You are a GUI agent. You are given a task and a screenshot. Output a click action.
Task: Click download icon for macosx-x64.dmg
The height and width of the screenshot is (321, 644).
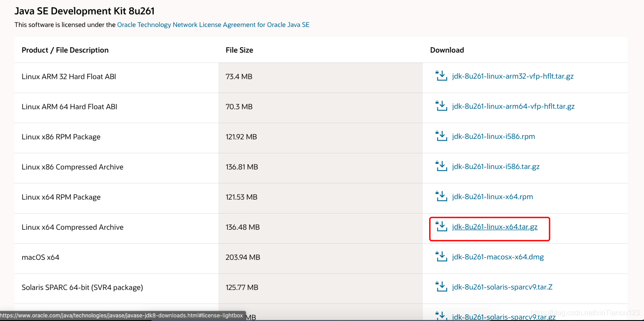pyautogui.click(x=441, y=256)
